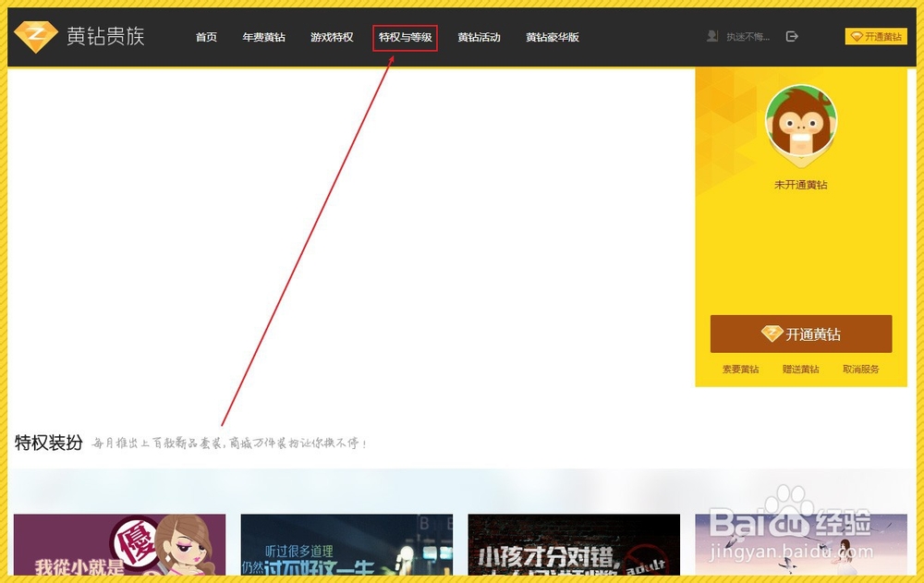Go to 黄钻豪华版 page

tap(553, 37)
